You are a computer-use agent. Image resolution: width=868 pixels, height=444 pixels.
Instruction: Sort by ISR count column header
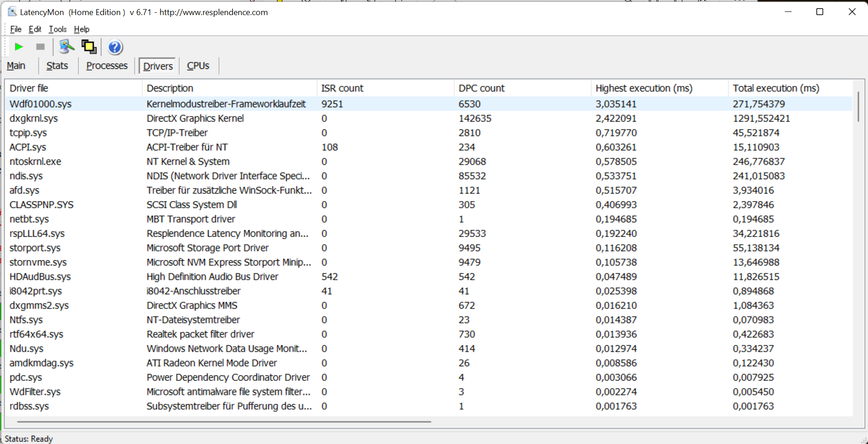(x=342, y=88)
